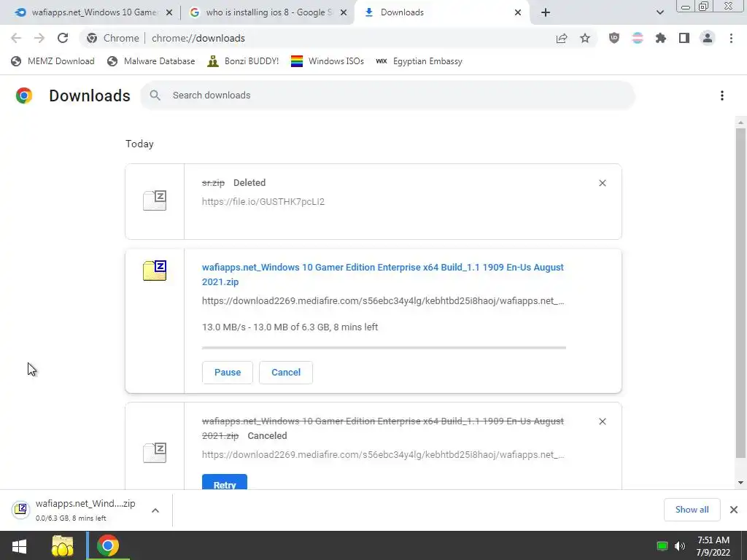The width and height of the screenshot is (747, 560).
Task: Click Show all downloads button
Action: coord(692,510)
